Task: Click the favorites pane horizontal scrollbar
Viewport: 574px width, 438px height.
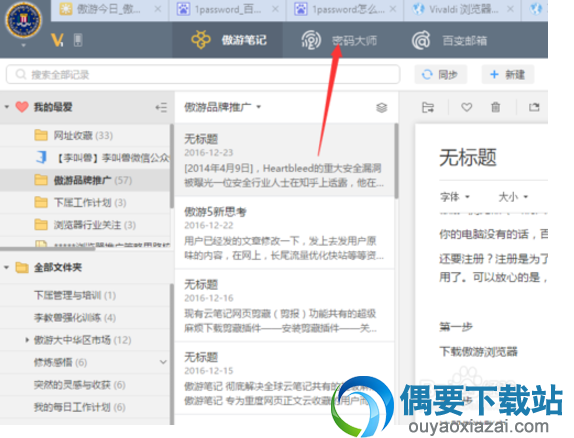Action: click(x=48, y=249)
